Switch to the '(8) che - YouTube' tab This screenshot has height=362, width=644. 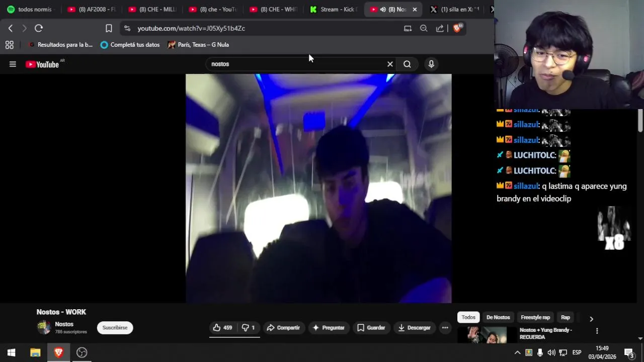pos(213,9)
